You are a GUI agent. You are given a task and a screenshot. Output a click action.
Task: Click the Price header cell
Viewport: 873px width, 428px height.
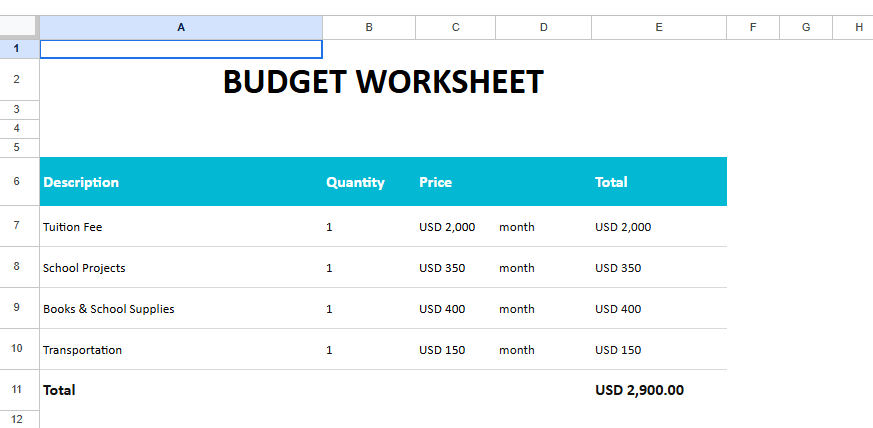coord(436,182)
